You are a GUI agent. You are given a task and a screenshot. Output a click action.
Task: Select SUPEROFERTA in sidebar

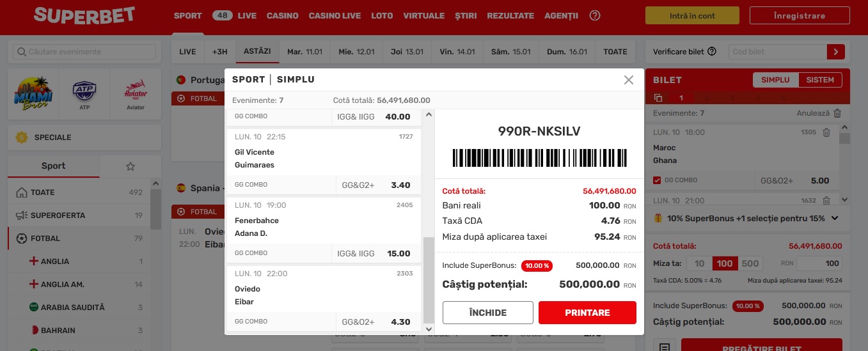79,215
